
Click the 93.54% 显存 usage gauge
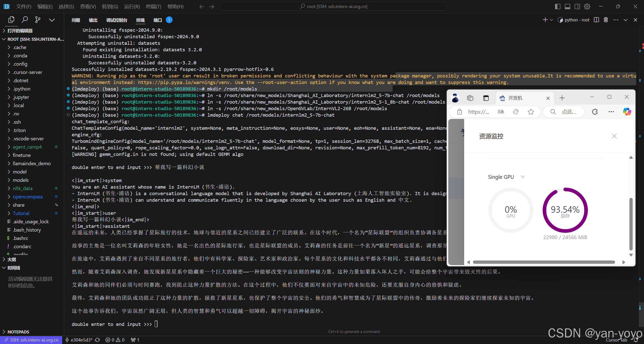(x=565, y=210)
